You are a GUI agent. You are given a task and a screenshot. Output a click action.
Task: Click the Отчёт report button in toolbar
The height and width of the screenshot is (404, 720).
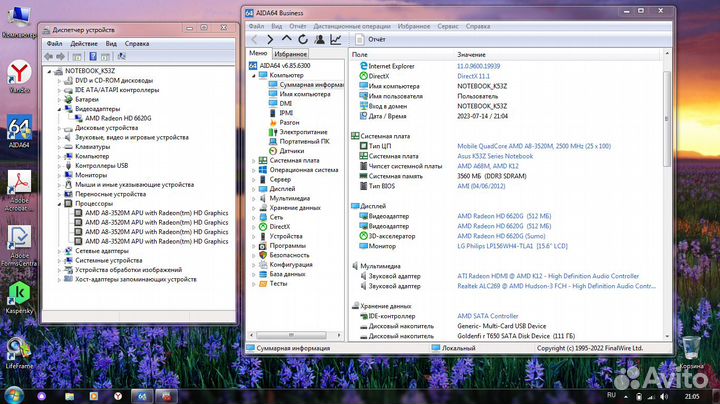tap(371, 39)
